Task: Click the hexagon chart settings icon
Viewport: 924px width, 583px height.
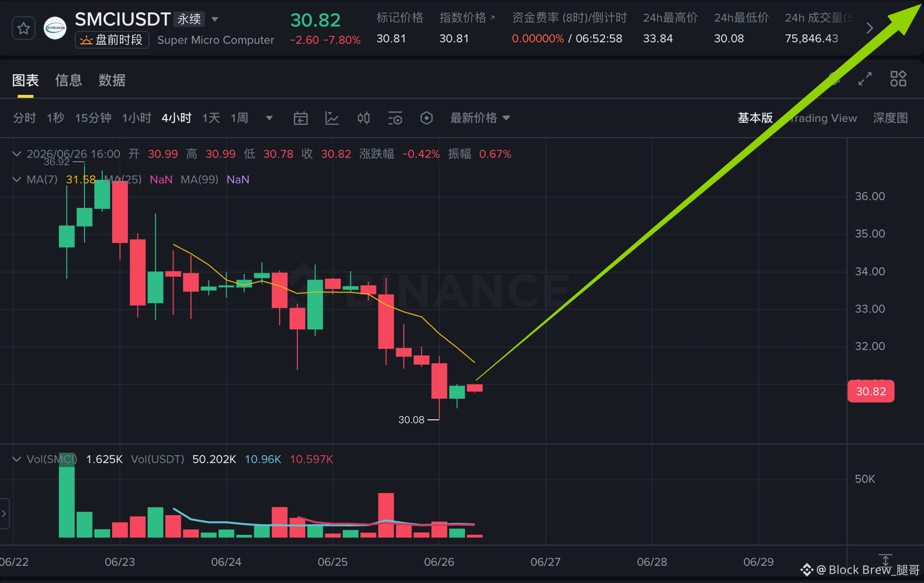Action: pyautogui.click(x=427, y=118)
